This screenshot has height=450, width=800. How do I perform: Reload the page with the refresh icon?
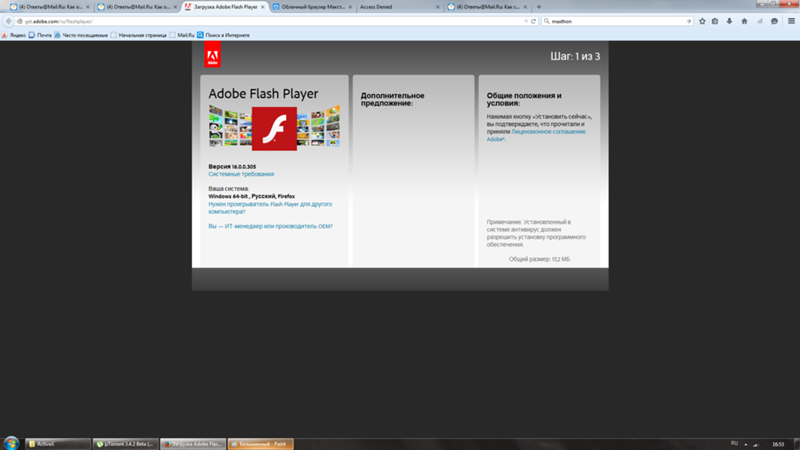pyautogui.click(x=534, y=21)
